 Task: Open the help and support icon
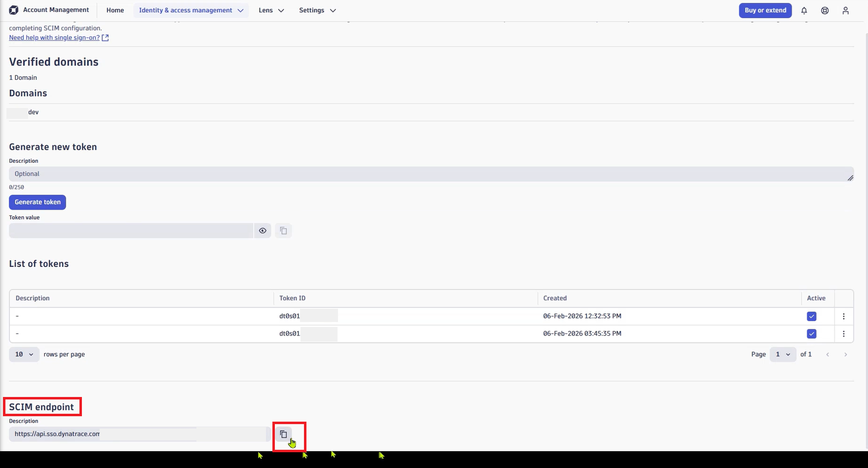(825, 10)
